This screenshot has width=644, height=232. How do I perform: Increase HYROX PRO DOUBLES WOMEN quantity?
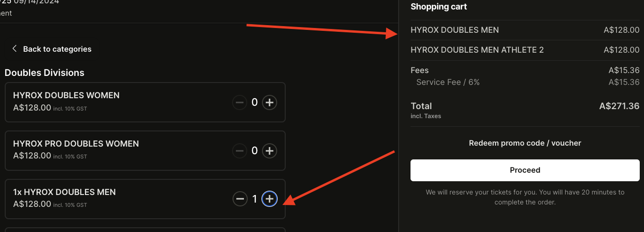[x=270, y=151]
